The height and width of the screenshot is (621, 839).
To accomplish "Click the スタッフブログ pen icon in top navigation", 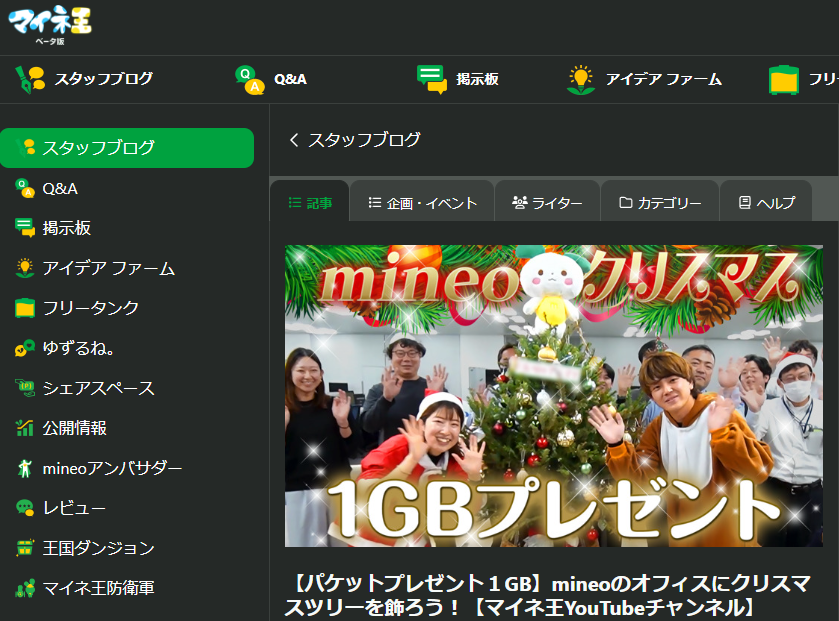I will click(x=30, y=79).
